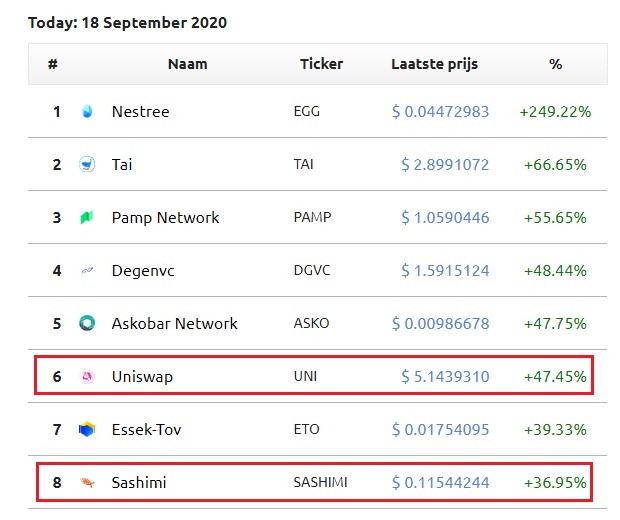This screenshot has width=620, height=520.
Task: Click the Askobar Network ring icon
Action: (x=87, y=324)
